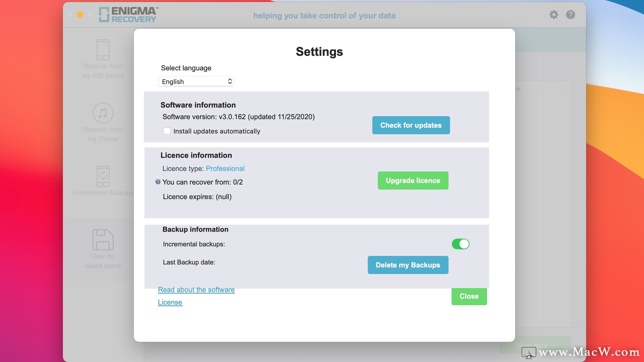Screen dimensions: 644x362
Task: Open settings via the gear icon
Action: [554, 15]
